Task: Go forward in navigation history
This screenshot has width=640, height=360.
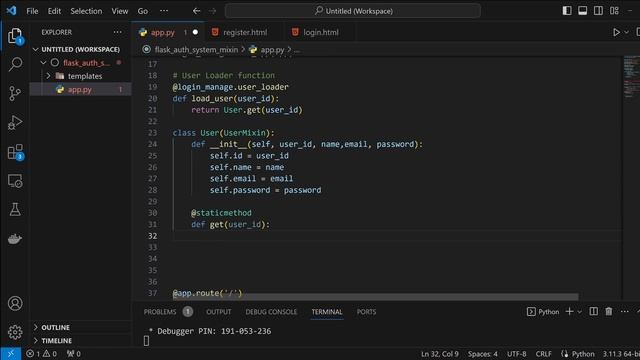Action: [212, 11]
